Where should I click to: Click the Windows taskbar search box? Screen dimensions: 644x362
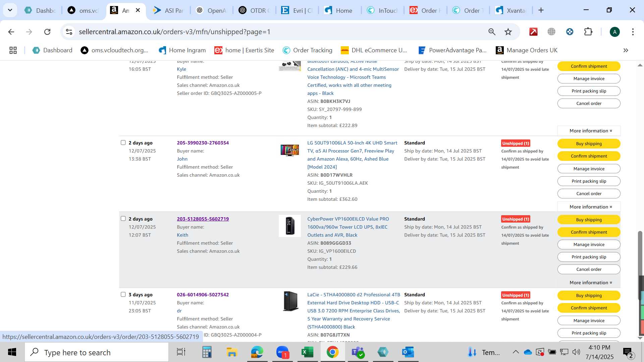[97, 352]
